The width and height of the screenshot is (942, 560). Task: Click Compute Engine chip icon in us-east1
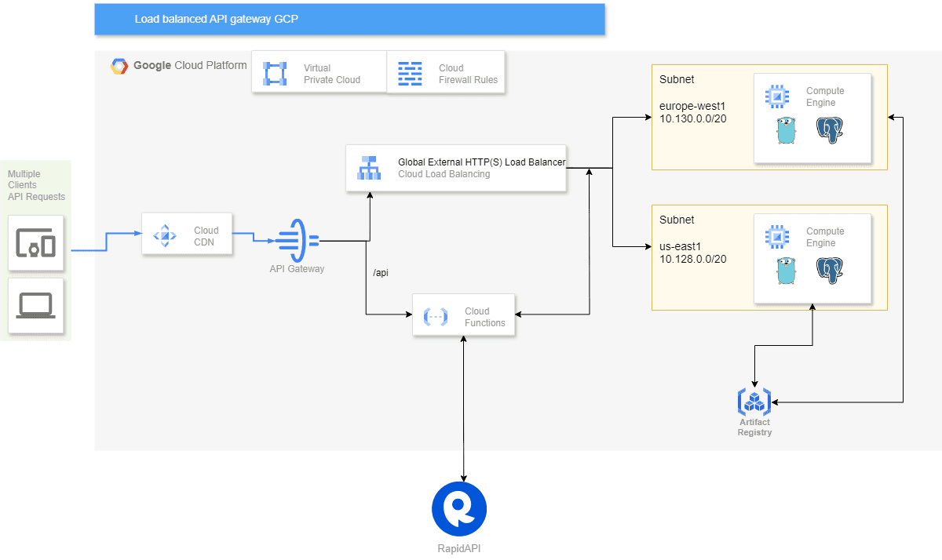pos(777,236)
